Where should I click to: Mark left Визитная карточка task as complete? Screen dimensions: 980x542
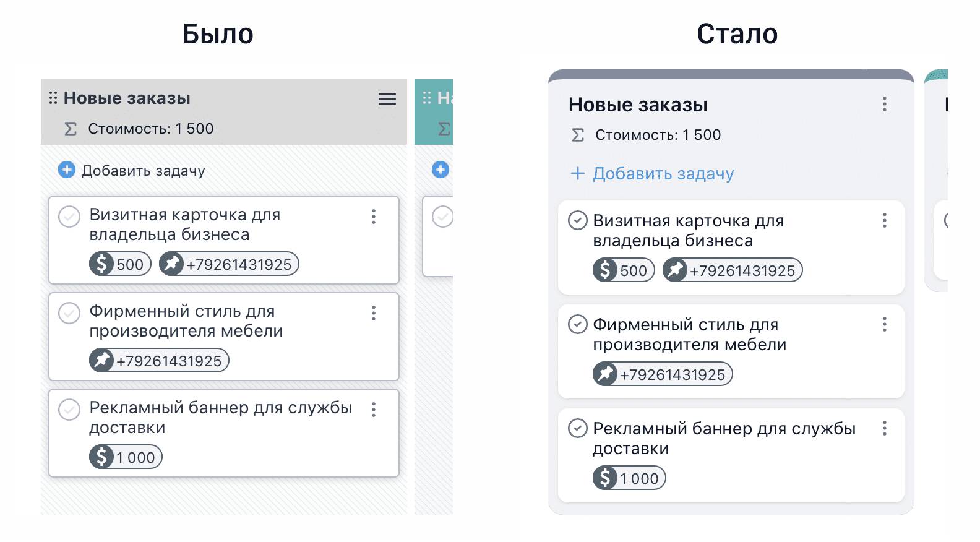(x=69, y=217)
